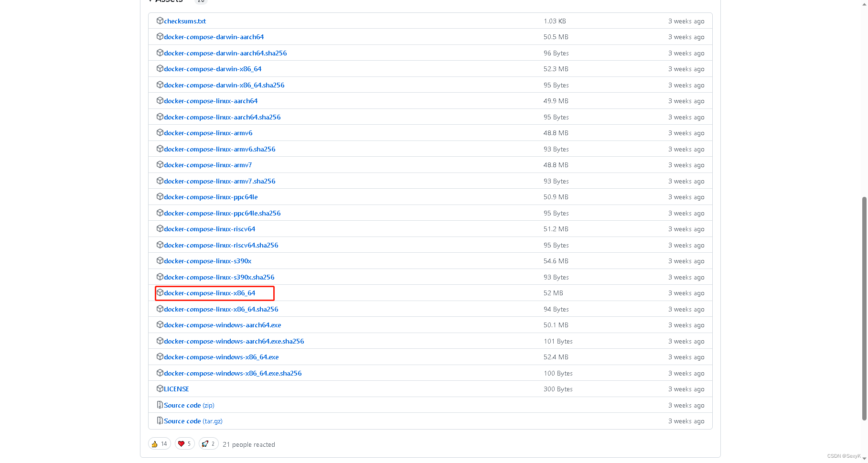868x463 pixels.
Task: Download docker-compose-linux-armv7 binary
Action: pyautogui.click(x=208, y=165)
